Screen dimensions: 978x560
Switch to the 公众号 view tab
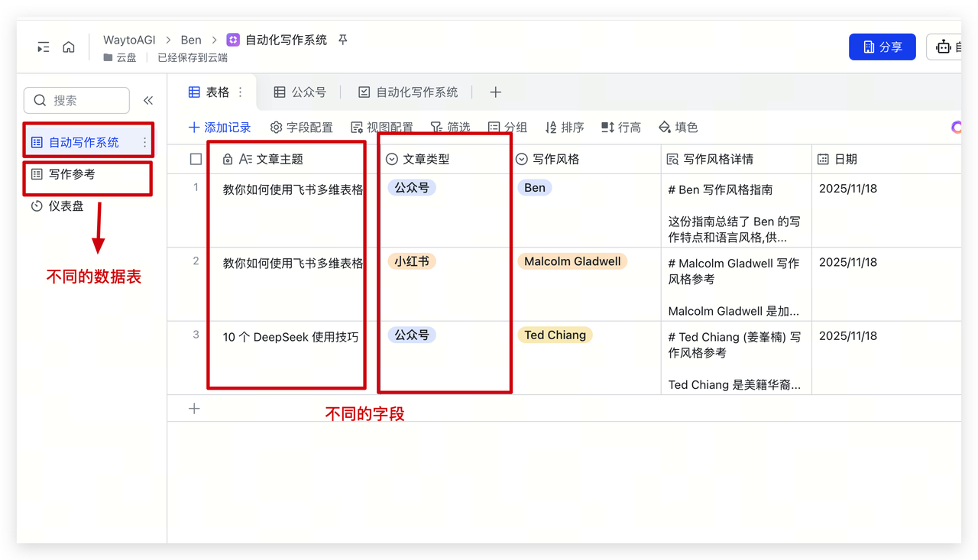(x=300, y=92)
